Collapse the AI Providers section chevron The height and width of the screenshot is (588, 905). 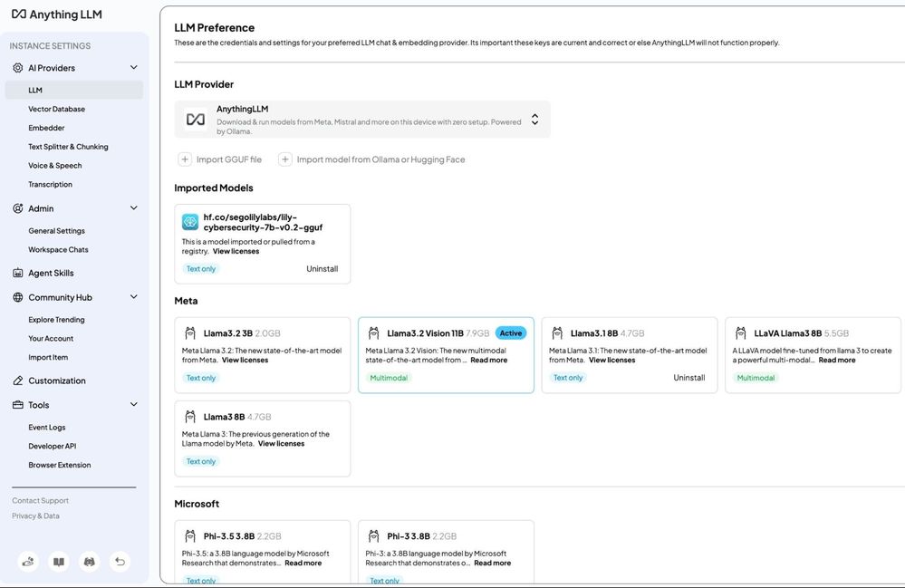click(x=133, y=68)
